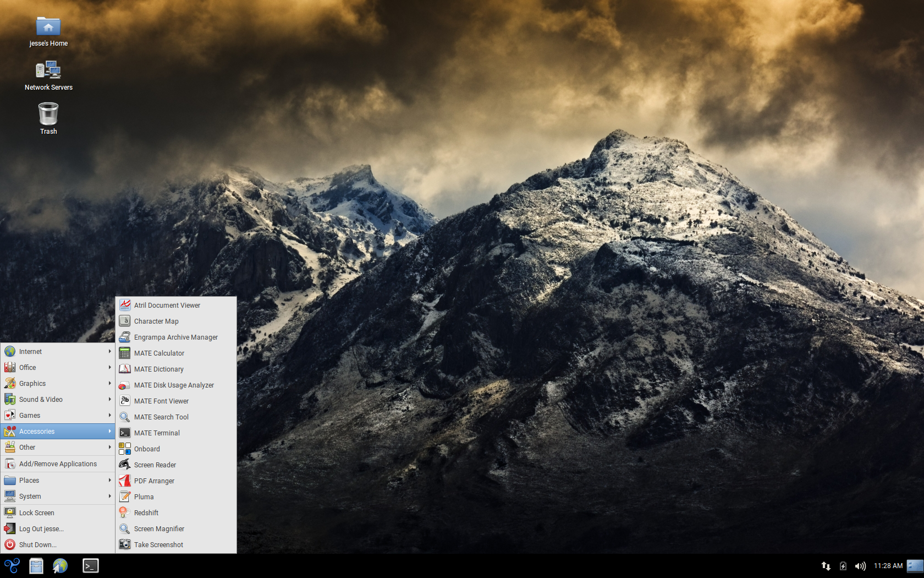Click the main menu launcher in taskbar
The width and height of the screenshot is (924, 578).
point(12,566)
